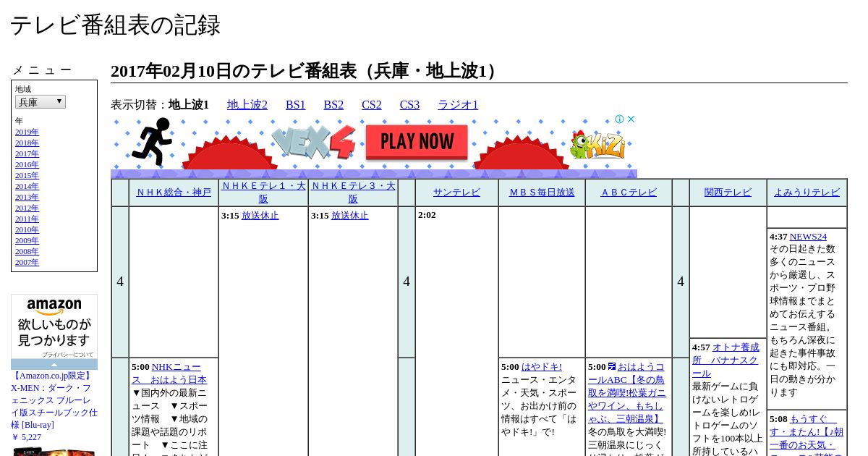The height and width of the screenshot is (456, 868).
Task: Open the ＮＨＫＥテレ１・大阪 channel link
Action: [263, 193]
